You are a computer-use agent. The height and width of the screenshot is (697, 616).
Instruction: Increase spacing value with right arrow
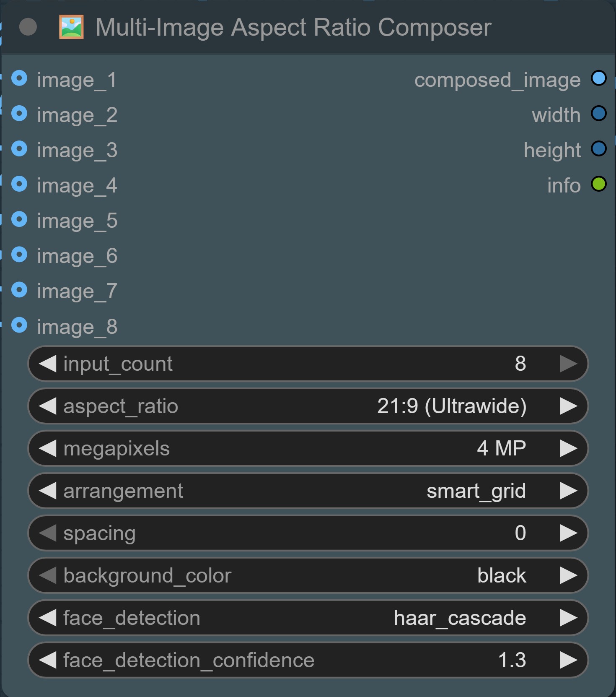click(568, 533)
